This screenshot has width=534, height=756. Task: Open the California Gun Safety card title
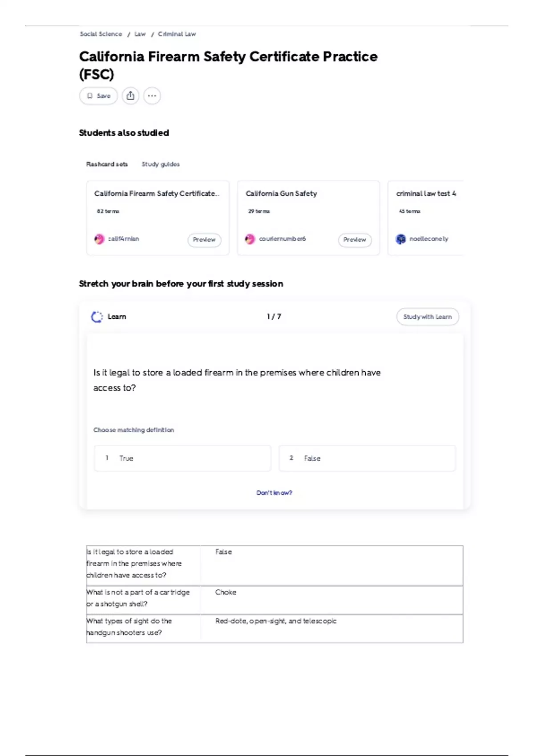pyautogui.click(x=281, y=193)
